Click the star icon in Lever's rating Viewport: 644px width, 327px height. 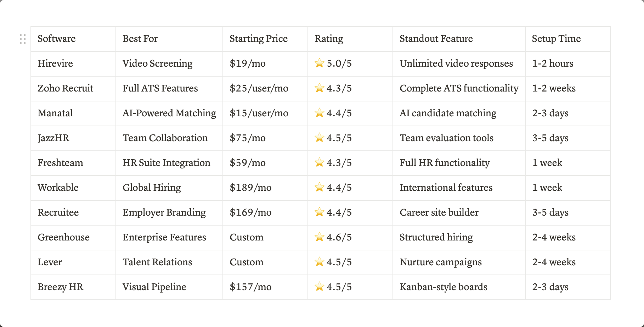pos(320,262)
